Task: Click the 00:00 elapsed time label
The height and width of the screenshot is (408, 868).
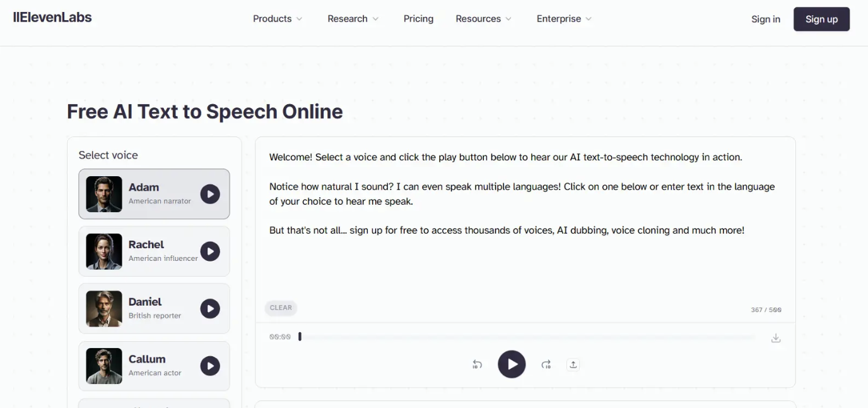Action: (x=280, y=337)
